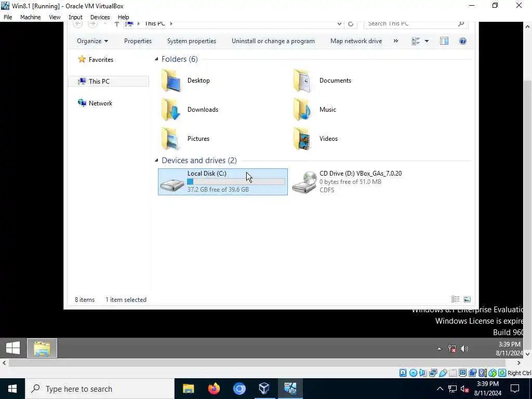Click the VirtualBox CPU virtualization status icon

click(482, 373)
